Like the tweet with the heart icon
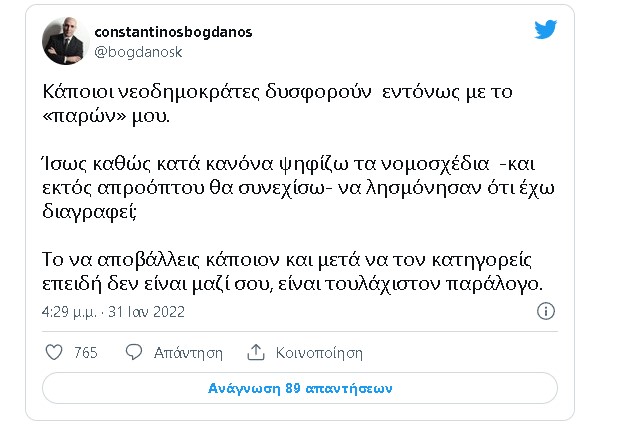 [54, 352]
